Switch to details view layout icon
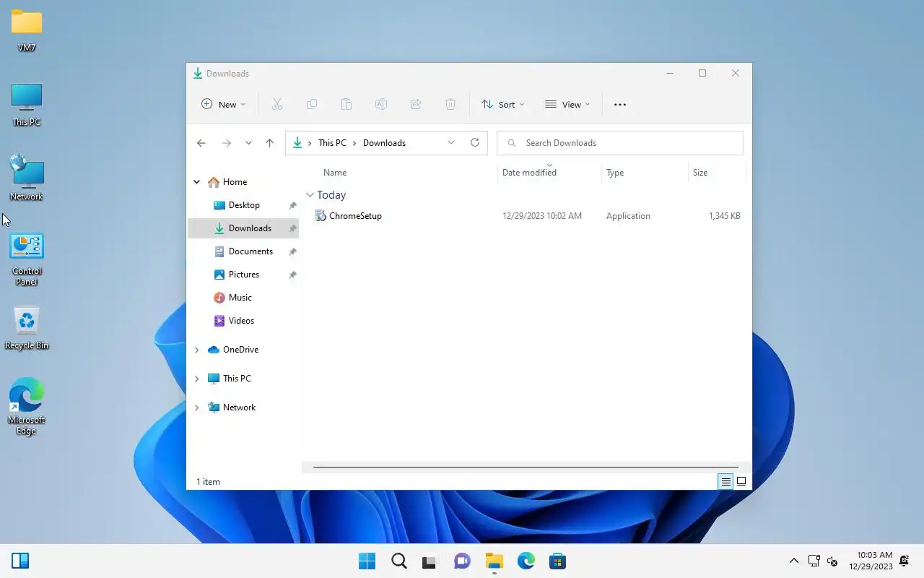924x578 pixels. (725, 481)
